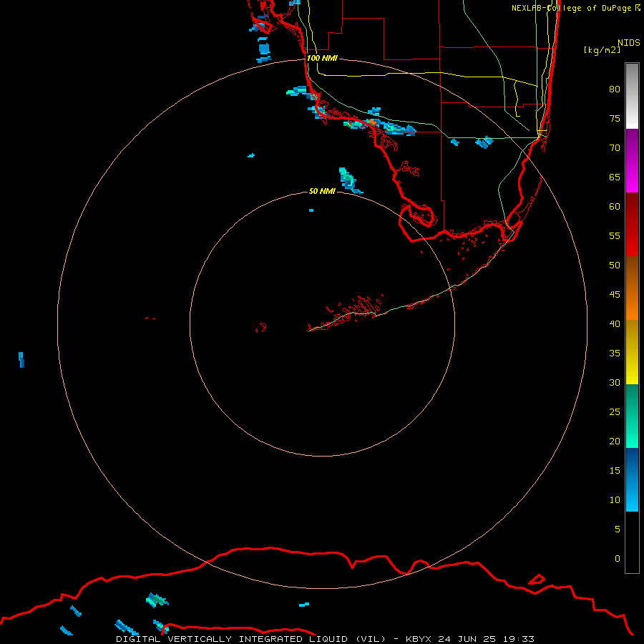Click the 80 value on the scale
This screenshot has width=644, height=644.
click(615, 89)
